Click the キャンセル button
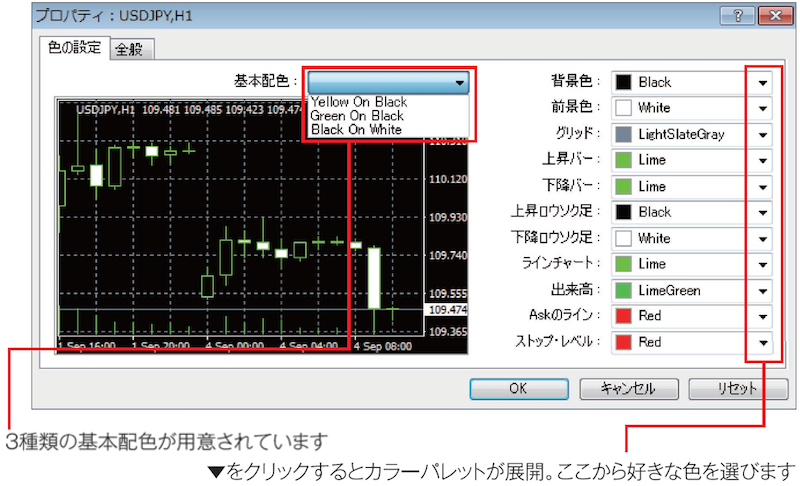 [x=629, y=389]
